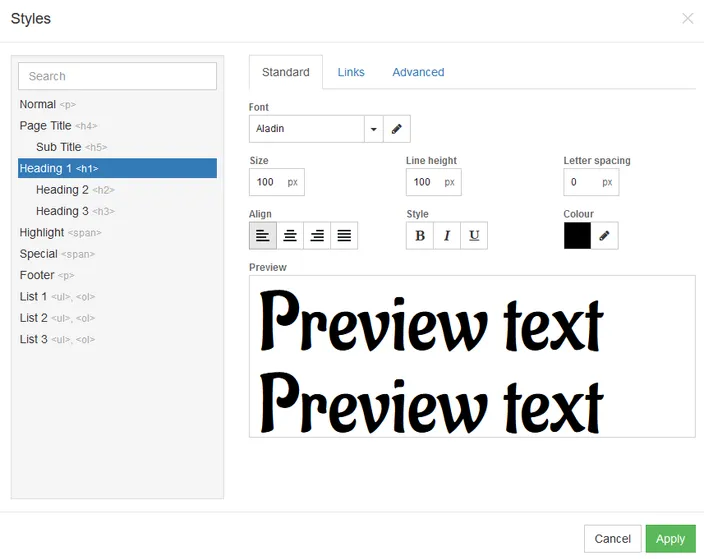704x559 pixels.
Task: Close the Styles dialog with X
Action: 687,18
